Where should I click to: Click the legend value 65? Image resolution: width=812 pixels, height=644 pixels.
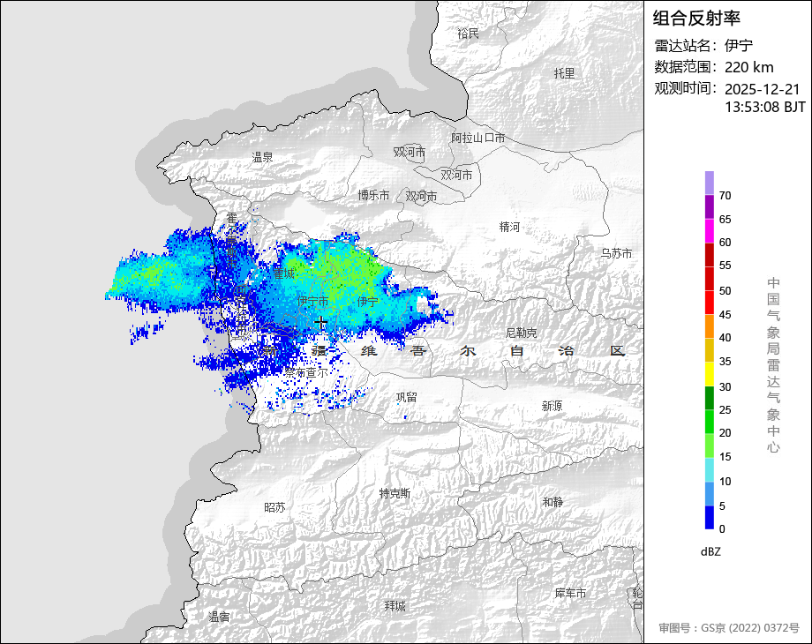pyautogui.click(x=725, y=220)
